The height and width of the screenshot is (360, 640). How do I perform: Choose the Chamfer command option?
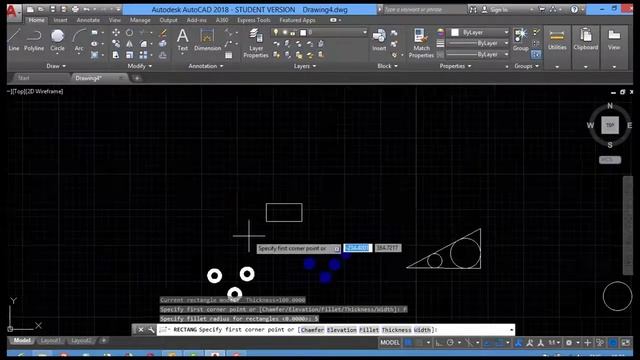click(312, 330)
